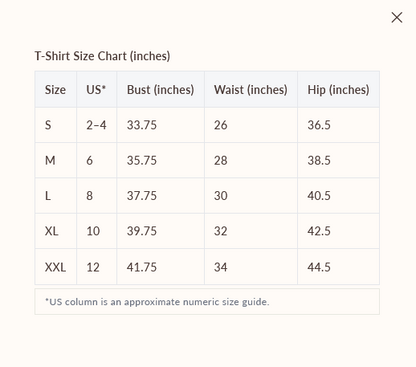Click the T-Shirt Size Chart title
Screen dimensions: 416x367
click(x=102, y=56)
